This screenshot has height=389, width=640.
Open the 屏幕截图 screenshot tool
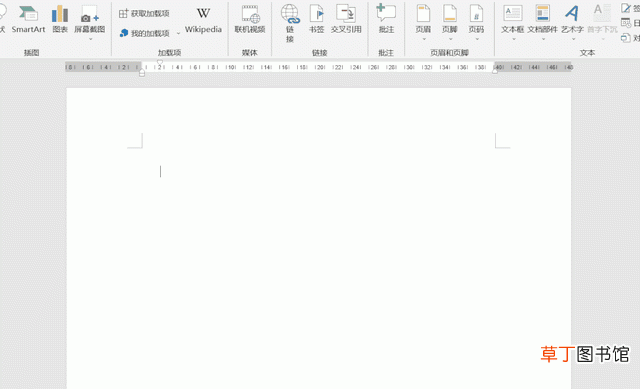[x=89, y=19]
